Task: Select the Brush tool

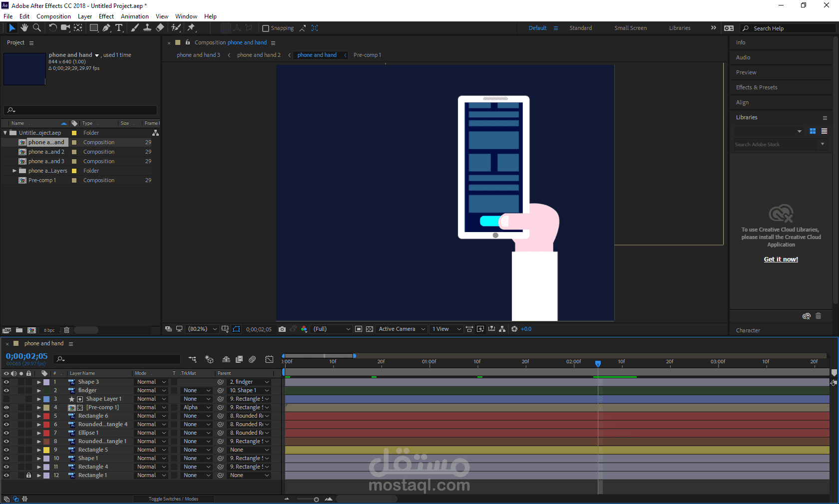Action: (135, 28)
